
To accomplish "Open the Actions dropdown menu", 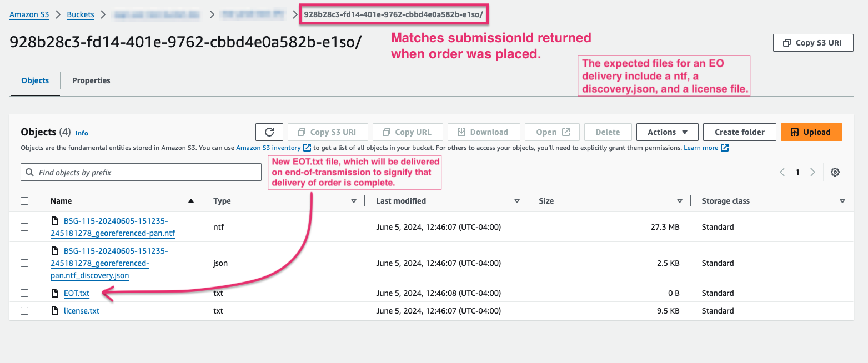I will 668,132.
